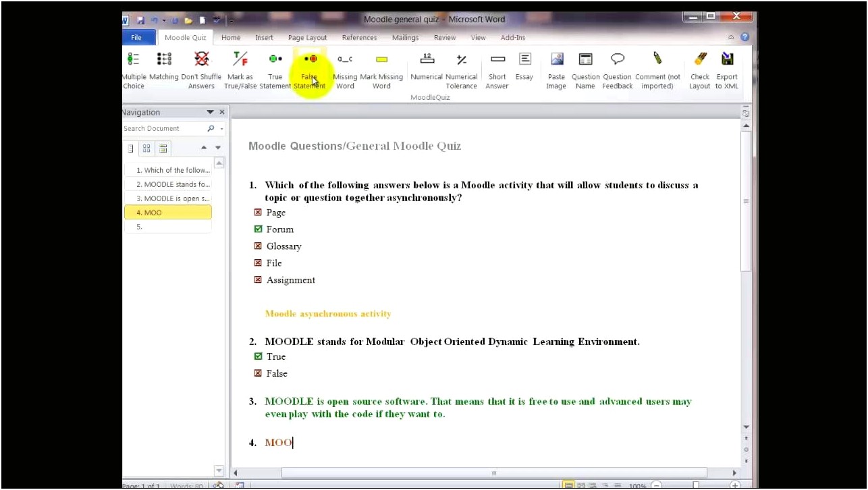This screenshot has width=868, height=490.
Task: Jump to next heading arrow
Action: click(x=217, y=148)
